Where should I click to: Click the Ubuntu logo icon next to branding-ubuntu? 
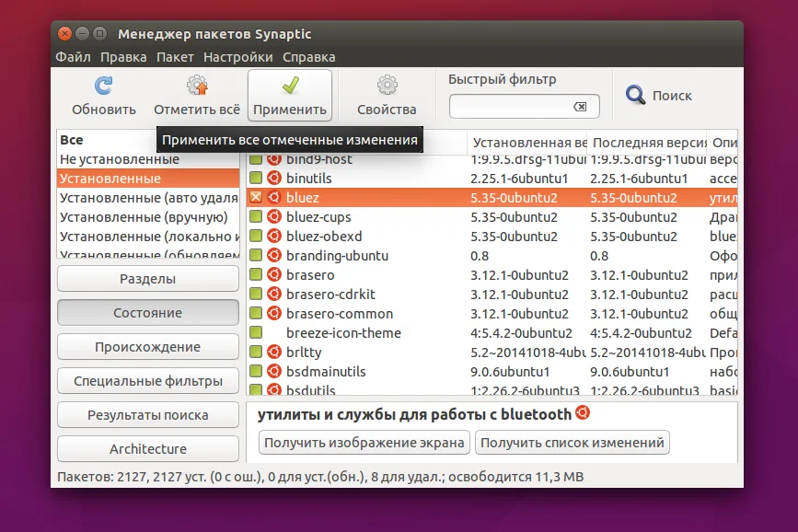(274, 256)
